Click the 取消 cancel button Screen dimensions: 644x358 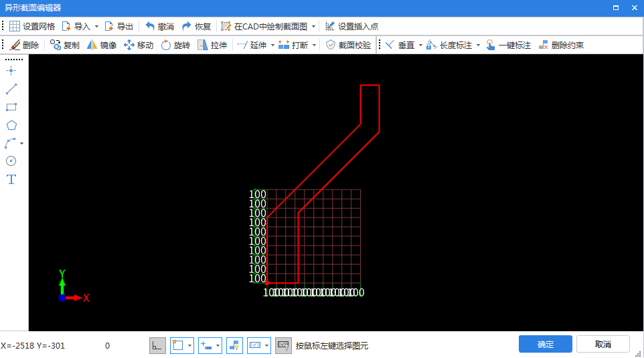click(603, 344)
